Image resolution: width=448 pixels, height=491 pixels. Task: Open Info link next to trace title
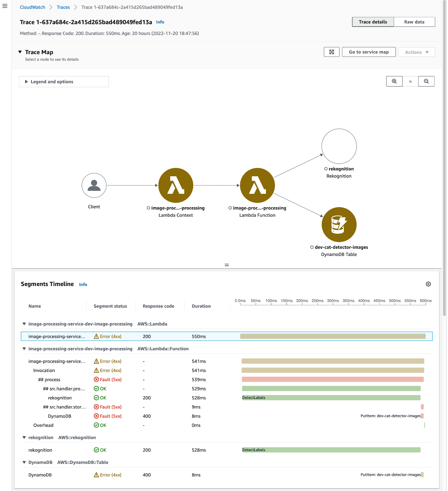point(160,22)
